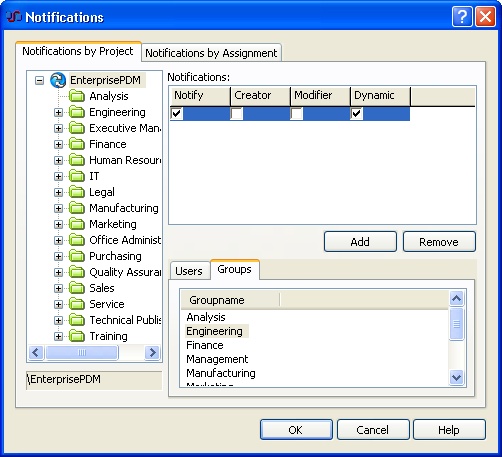The image size is (502, 457).
Task: Confirm with the OK button
Action: pyautogui.click(x=296, y=430)
